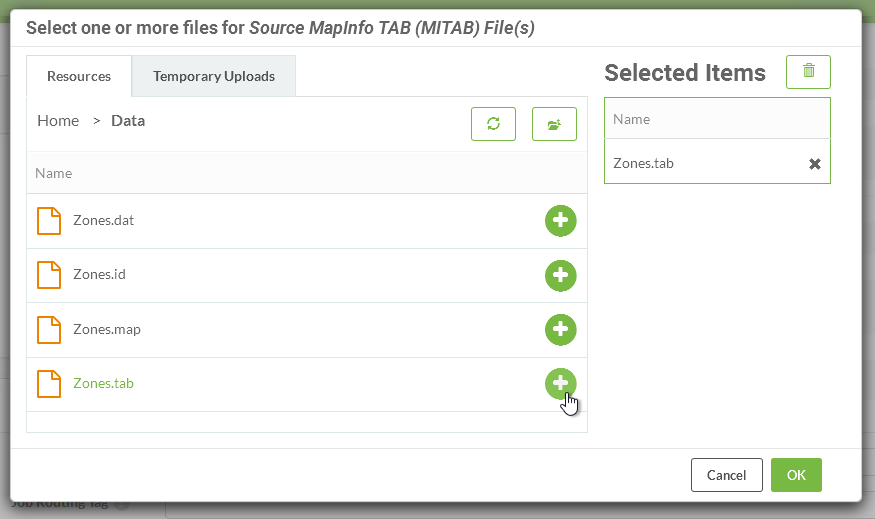This screenshot has height=519, width=875.
Task: Click the Zones.dat file document icon
Action: [49, 220]
